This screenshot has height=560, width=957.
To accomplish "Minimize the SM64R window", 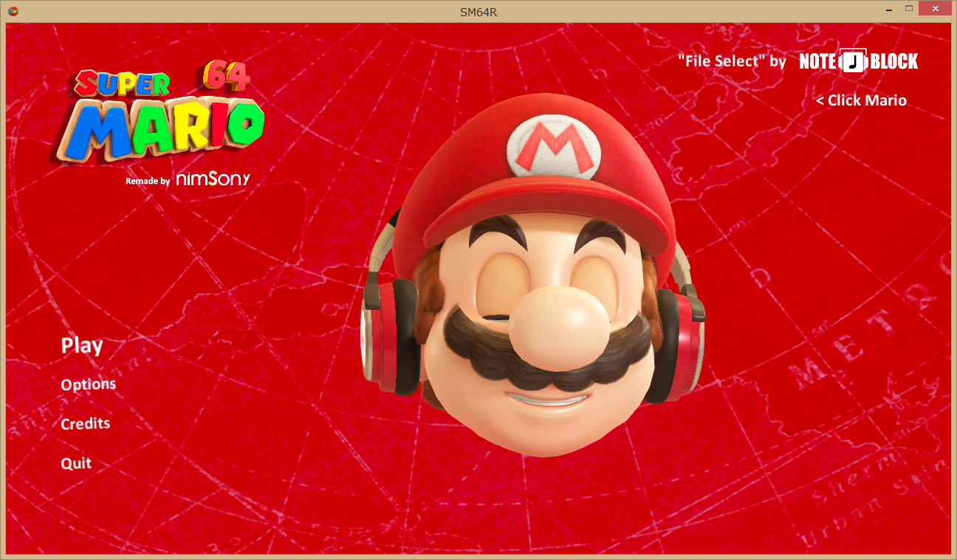I will coord(886,9).
